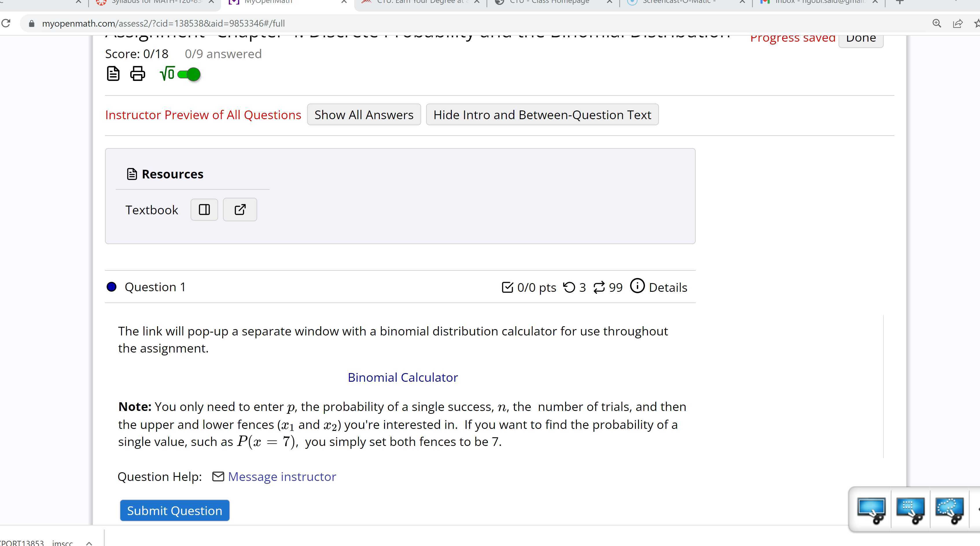Collapse the imscc panel with the chevron
This screenshot has width=980, height=546.
[x=89, y=543]
